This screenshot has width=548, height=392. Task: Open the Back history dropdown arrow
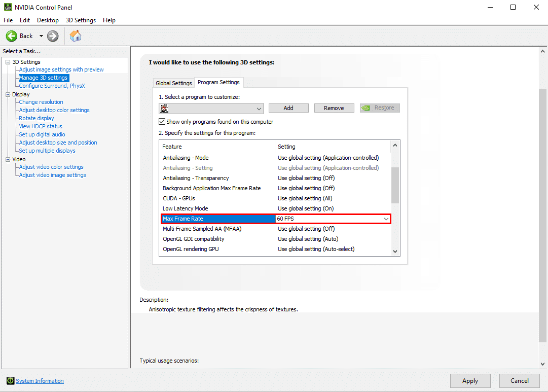pos(41,36)
